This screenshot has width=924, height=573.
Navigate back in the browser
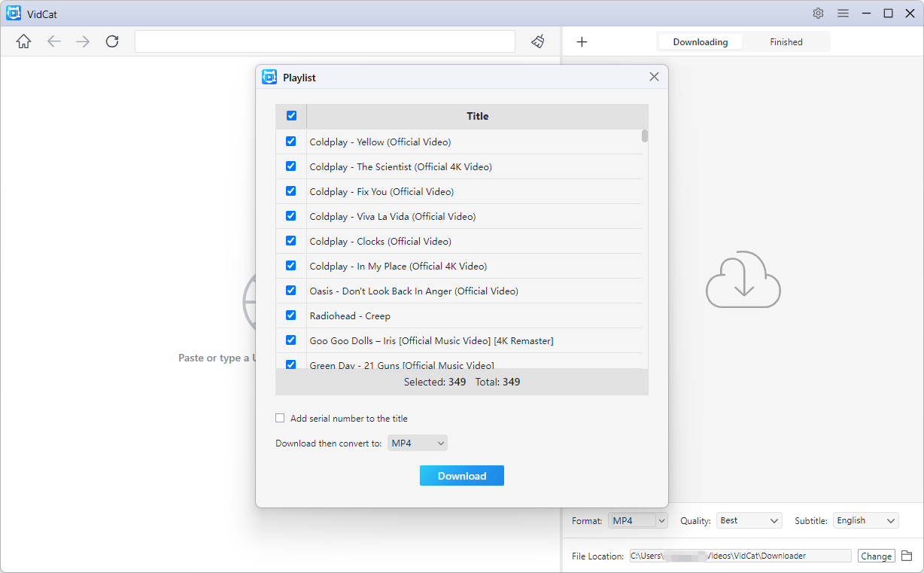[53, 41]
